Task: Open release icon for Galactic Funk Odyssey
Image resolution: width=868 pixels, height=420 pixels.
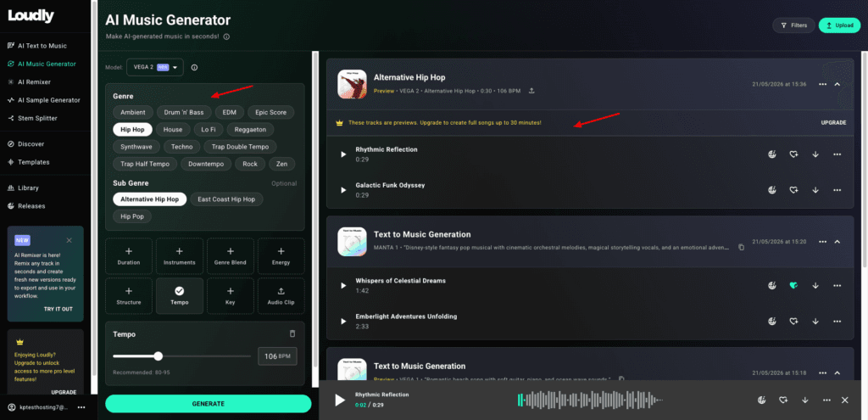Action: [772, 190]
